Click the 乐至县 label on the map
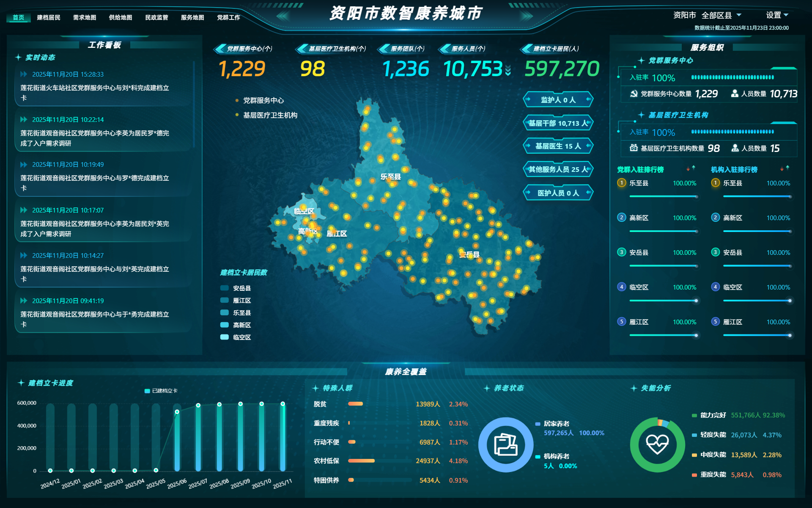812x508 pixels. [390, 177]
